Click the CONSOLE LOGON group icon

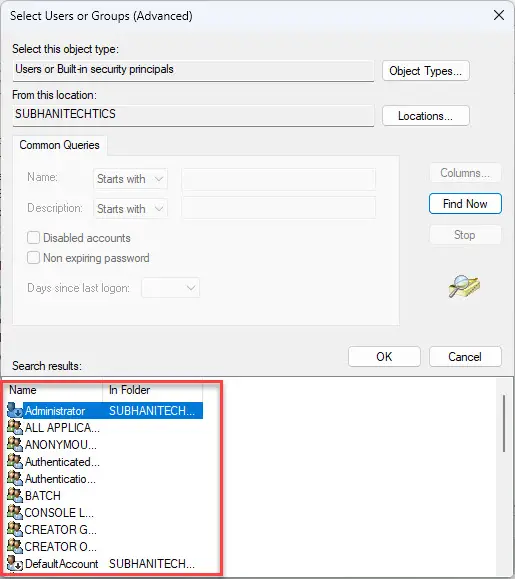point(15,512)
